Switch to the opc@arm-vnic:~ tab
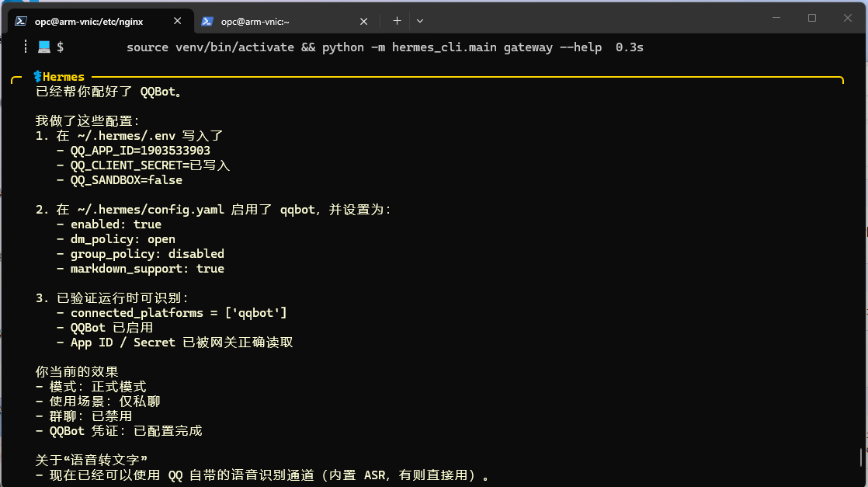868x487 pixels. (x=256, y=21)
